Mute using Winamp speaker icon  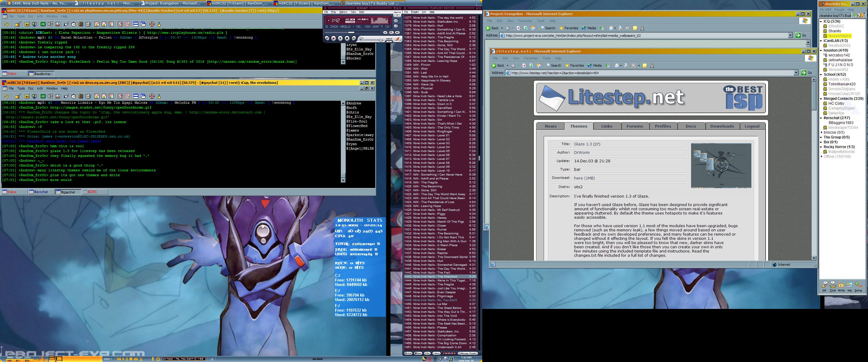[x=361, y=39]
